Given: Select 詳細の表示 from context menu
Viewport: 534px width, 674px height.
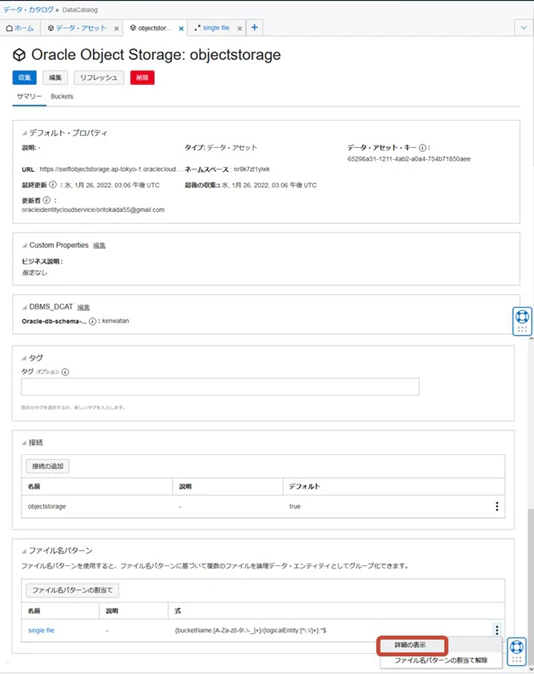Looking at the screenshot, I should click(412, 645).
